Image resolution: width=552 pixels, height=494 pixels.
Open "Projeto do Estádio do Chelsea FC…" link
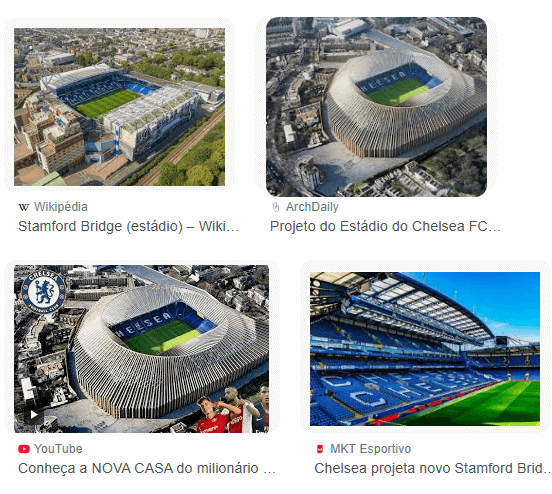pyautogui.click(x=385, y=226)
